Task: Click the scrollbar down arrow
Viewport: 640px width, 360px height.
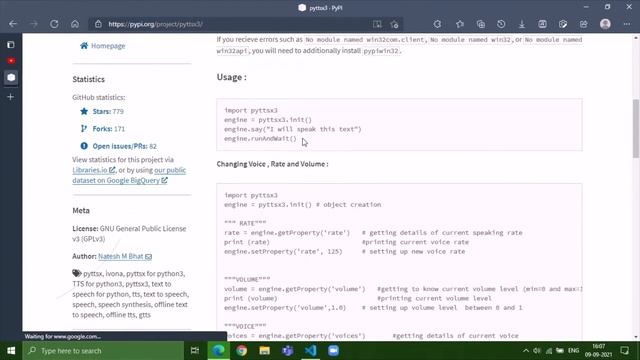Action: pyautogui.click(x=636, y=337)
